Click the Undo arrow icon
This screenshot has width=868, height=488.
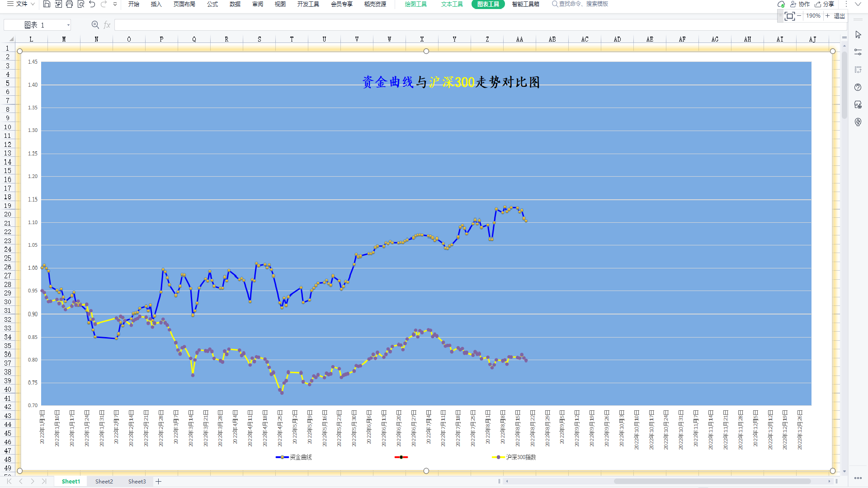(x=92, y=4)
